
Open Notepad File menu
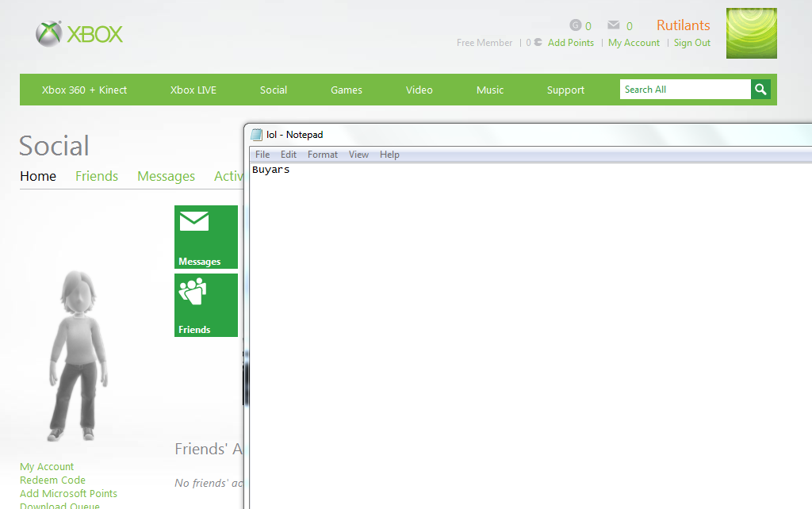pyautogui.click(x=262, y=155)
